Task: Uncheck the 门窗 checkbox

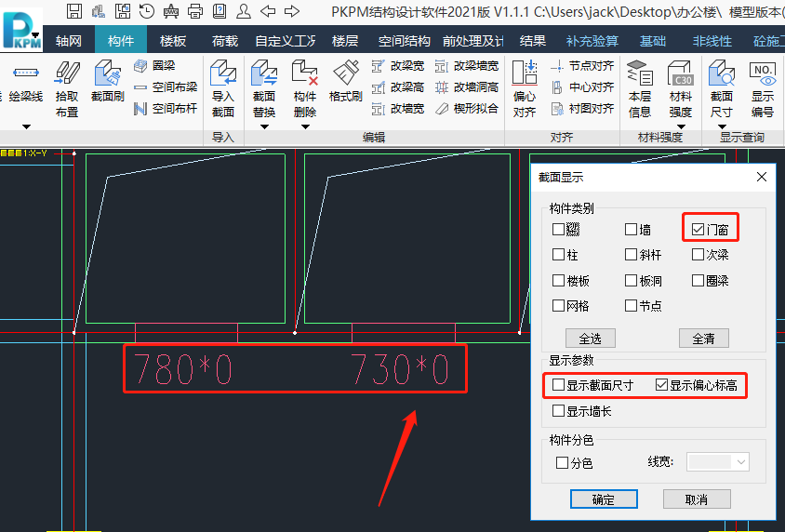Action: click(x=698, y=229)
